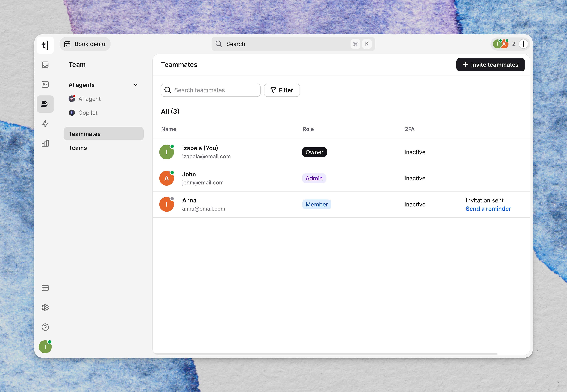Select the Team people icon in sidebar
The image size is (567, 392).
45,104
